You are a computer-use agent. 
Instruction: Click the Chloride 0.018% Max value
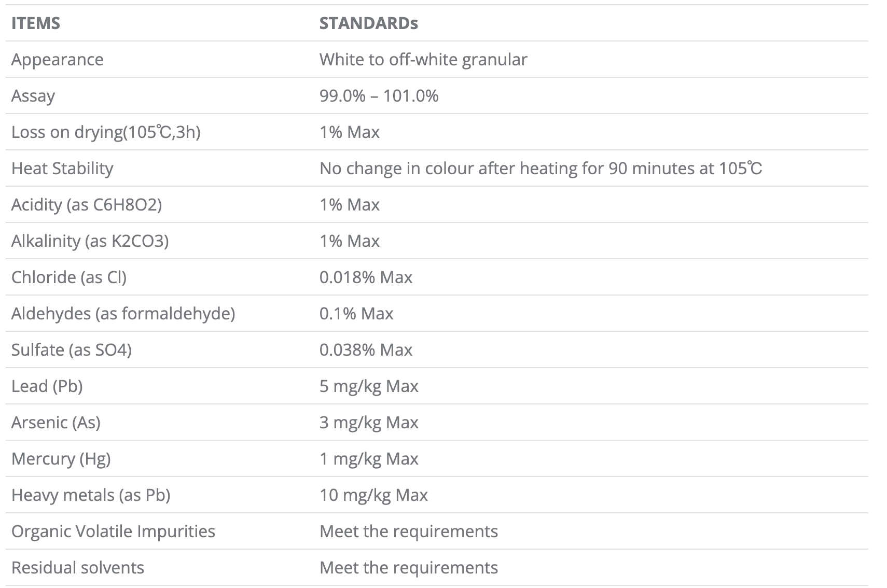366,277
